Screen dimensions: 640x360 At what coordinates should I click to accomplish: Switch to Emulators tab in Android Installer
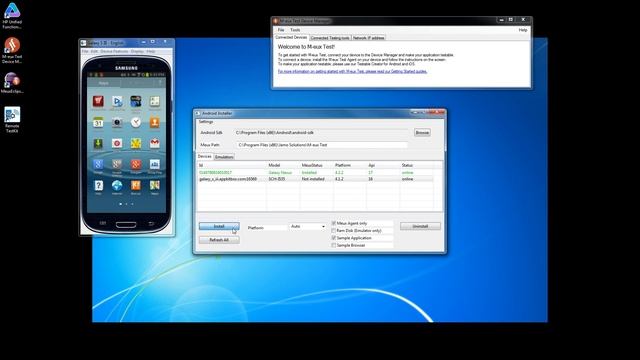click(224, 157)
